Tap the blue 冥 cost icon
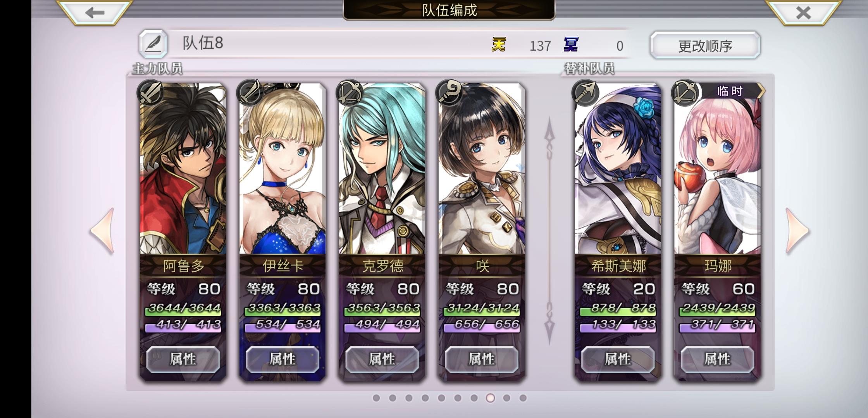This screenshot has width=868, height=418. click(x=571, y=45)
